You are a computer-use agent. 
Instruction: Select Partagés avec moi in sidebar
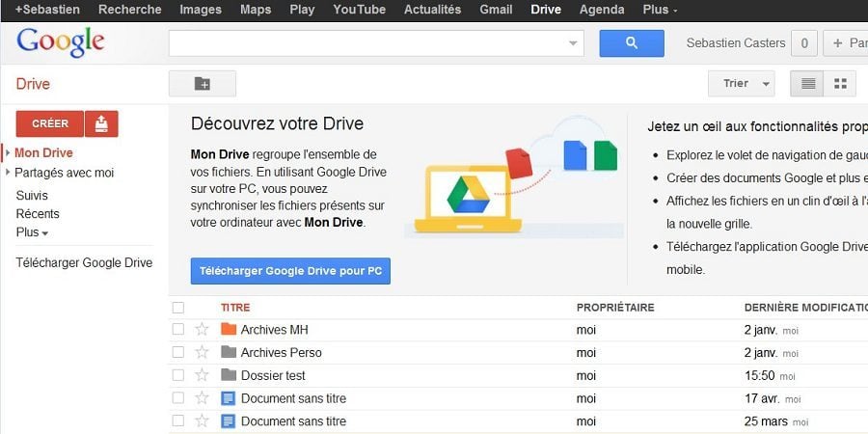[x=65, y=173]
